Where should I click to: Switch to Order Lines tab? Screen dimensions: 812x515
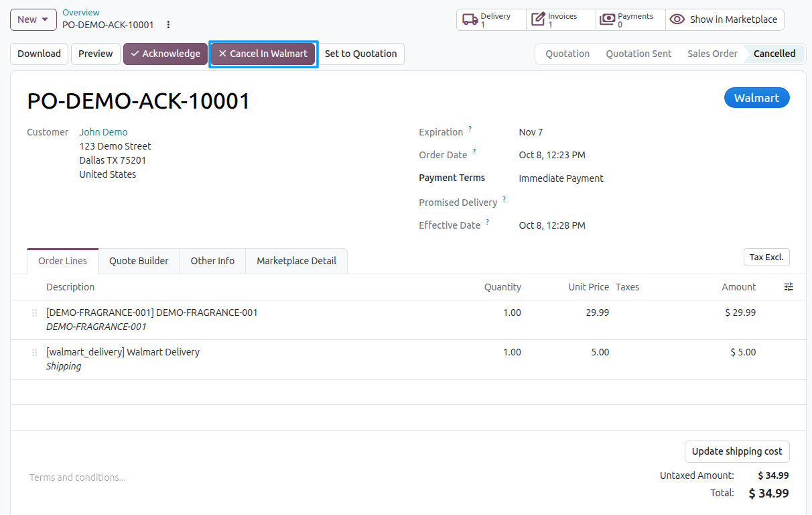pyautogui.click(x=63, y=261)
